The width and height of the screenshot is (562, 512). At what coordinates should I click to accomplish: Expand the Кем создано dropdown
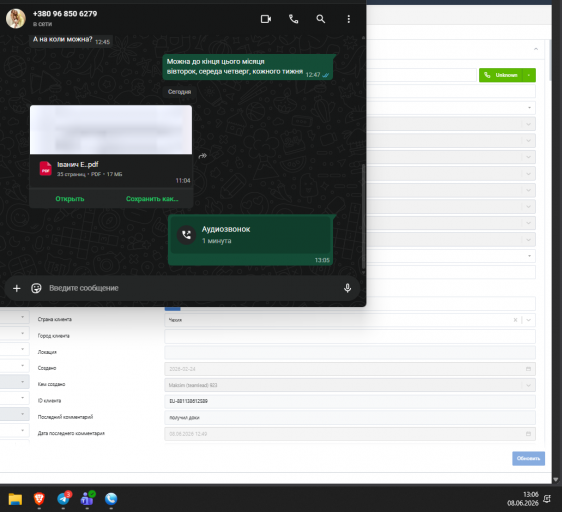528,385
